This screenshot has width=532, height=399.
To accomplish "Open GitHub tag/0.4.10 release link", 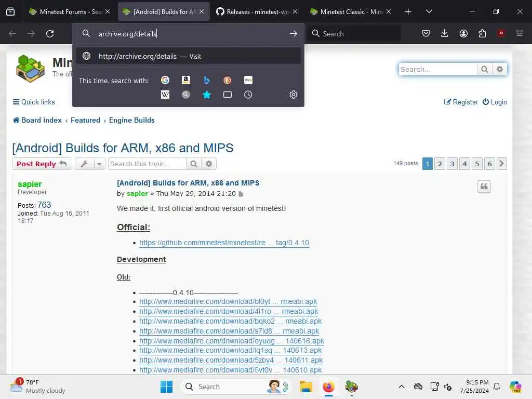I will point(224,243).
